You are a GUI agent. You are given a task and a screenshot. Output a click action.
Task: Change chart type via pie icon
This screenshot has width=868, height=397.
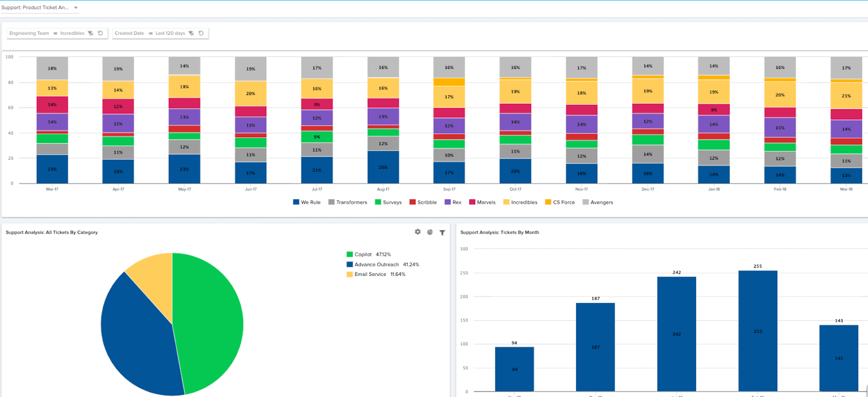click(430, 232)
